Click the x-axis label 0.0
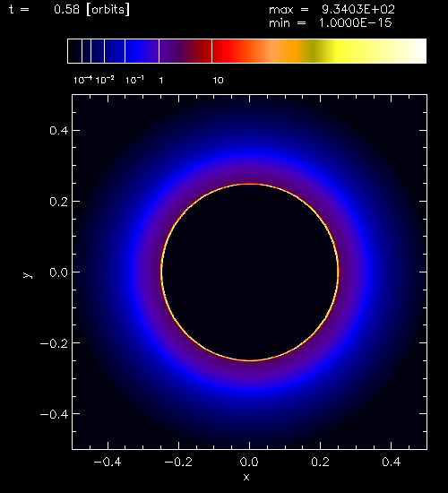 pos(249,462)
